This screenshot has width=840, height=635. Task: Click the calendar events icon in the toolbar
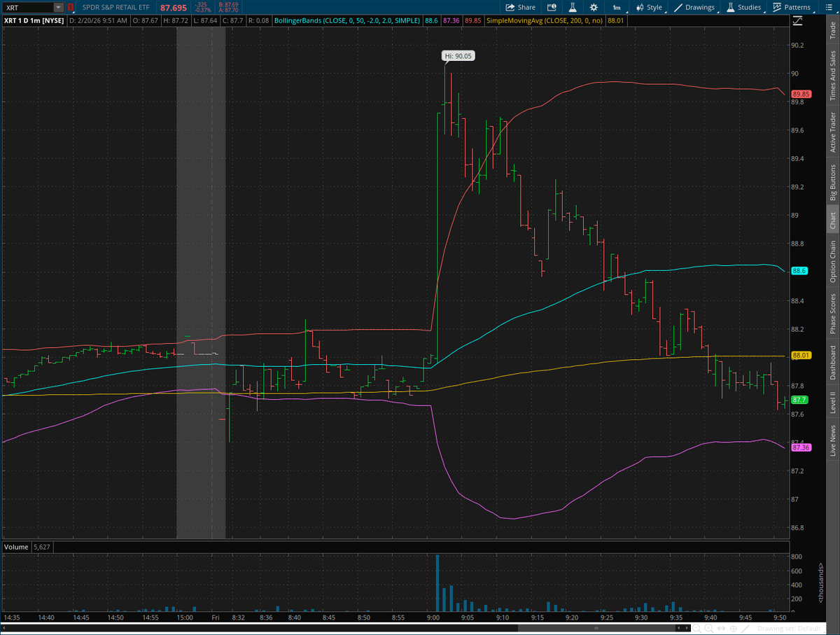(x=552, y=8)
